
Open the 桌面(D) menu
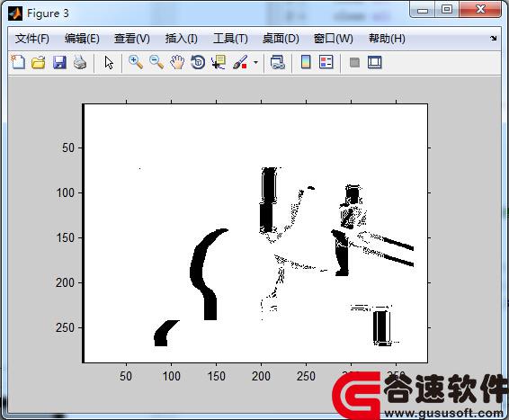point(281,39)
